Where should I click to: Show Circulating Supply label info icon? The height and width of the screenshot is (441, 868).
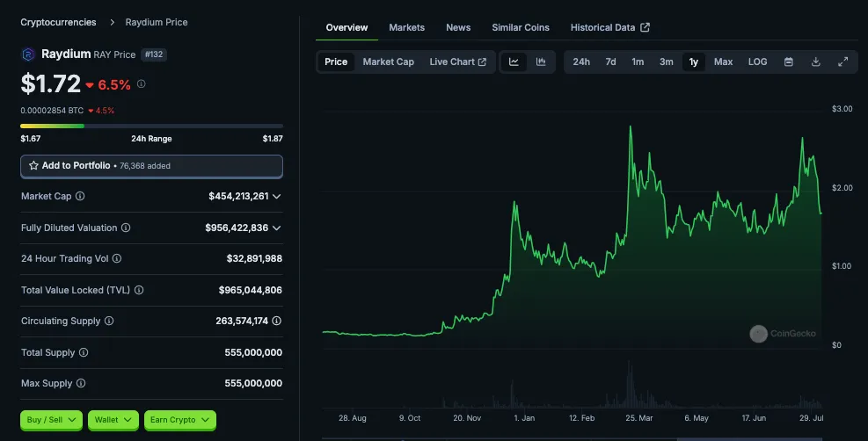click(x=109, y=321)
